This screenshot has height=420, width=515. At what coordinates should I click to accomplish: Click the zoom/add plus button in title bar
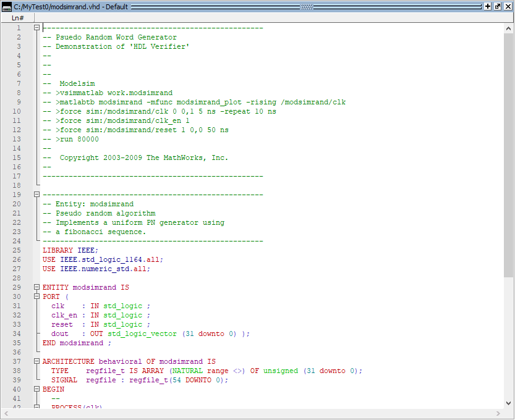(x=488, y=6)
